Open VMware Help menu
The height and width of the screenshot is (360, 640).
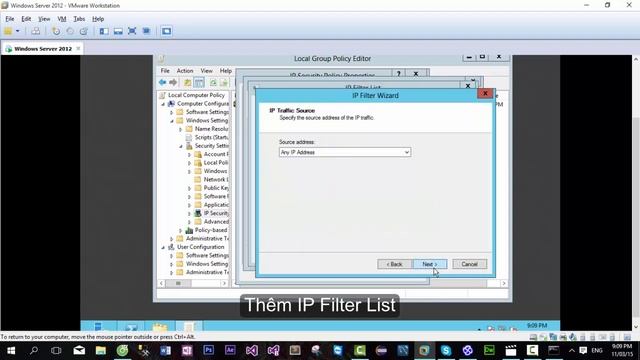click(x=98, y=19)
